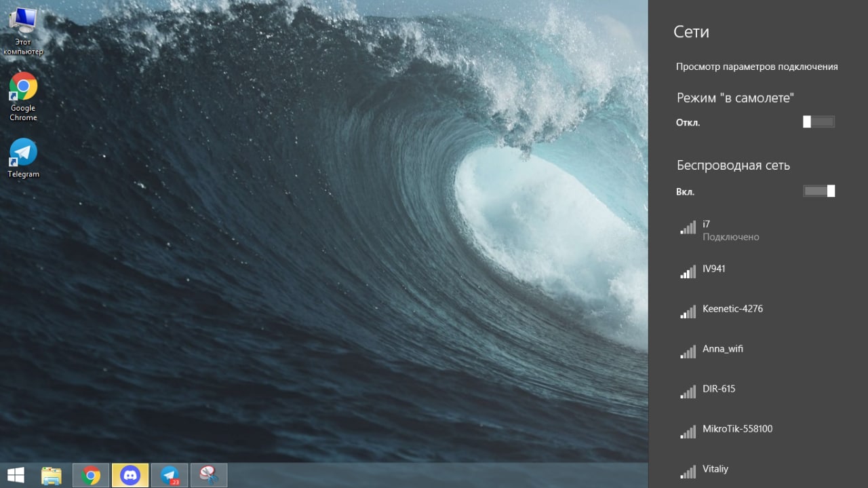This screenshot has width=868, height=488.
Task: Switch to Discord in the taskbar
Action: pyautogui.click(x=130, y=475)
